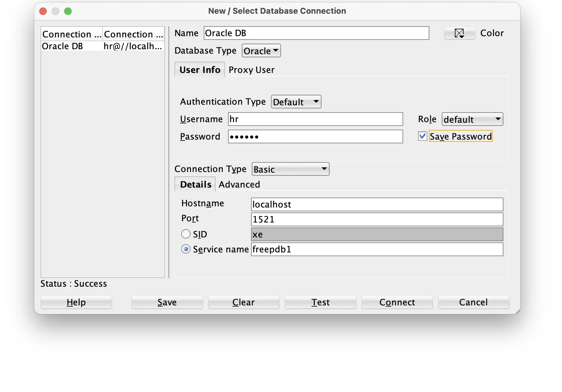Save the connection with Save button
This screenshot has width=562, height=392.
click(x=167, y=302)
